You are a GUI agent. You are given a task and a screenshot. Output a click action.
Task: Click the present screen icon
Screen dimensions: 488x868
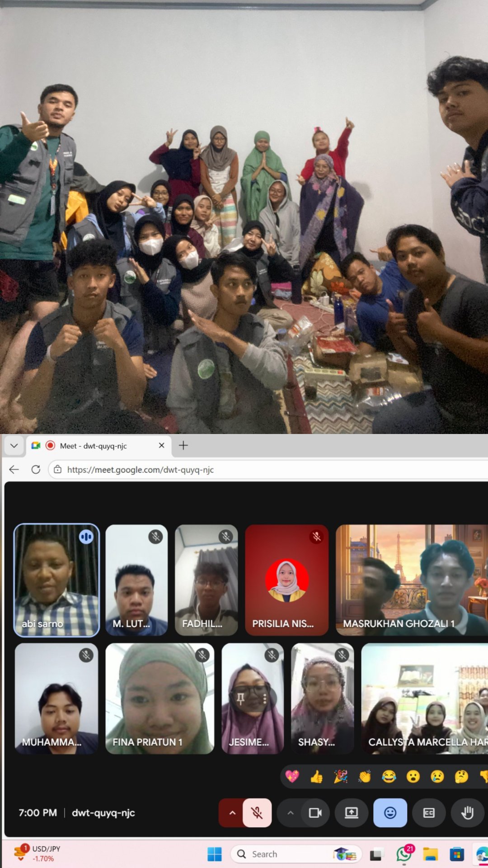point(351,813)
